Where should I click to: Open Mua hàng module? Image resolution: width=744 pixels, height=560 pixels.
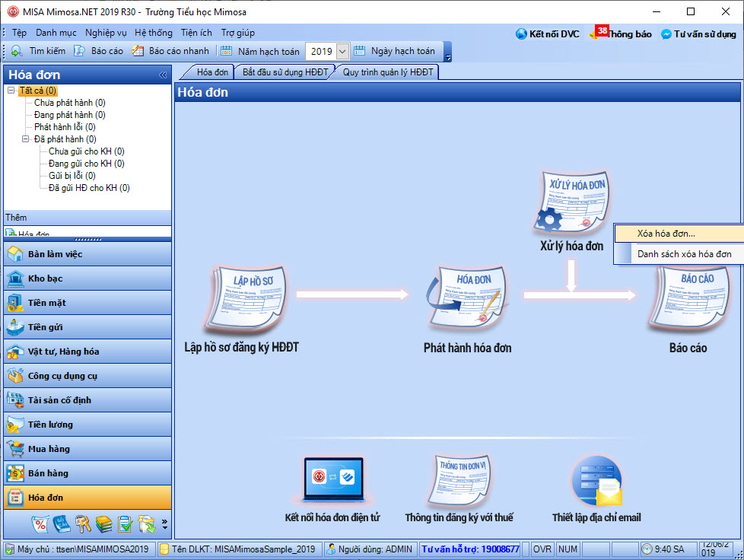pyautogui.click(x=87, y=449)
